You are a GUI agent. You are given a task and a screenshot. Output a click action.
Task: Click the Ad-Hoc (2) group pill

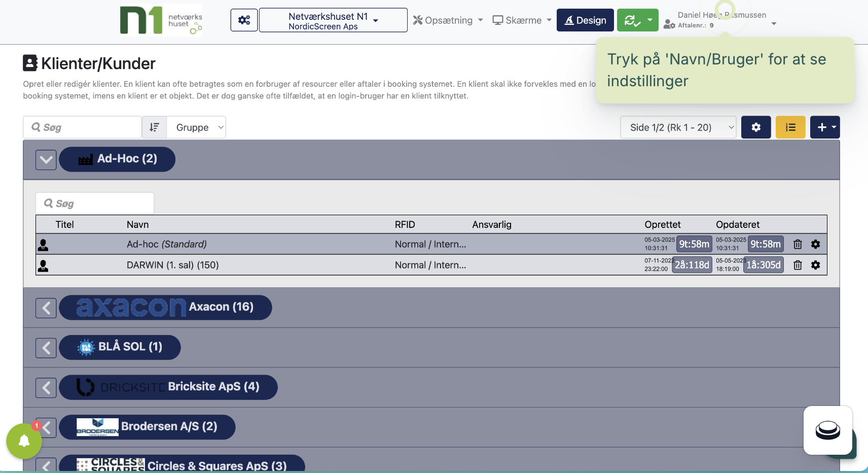tap(117, 159)
